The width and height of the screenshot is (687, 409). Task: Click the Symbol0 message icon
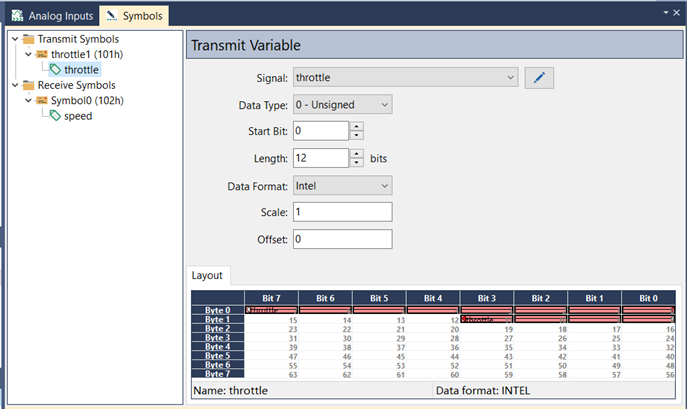42,100
